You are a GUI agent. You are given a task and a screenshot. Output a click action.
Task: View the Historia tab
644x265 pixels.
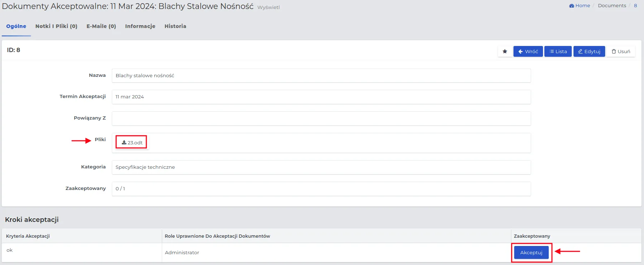click(175, 26)
